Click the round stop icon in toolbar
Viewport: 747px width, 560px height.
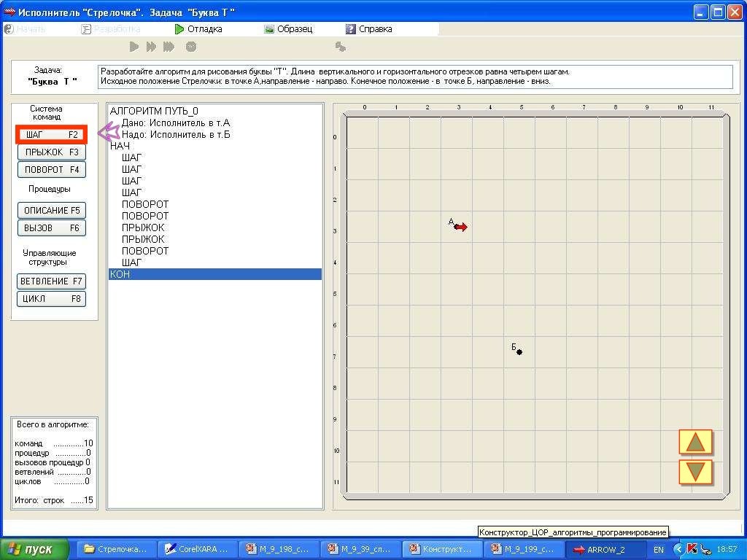(x=191, y=47)
